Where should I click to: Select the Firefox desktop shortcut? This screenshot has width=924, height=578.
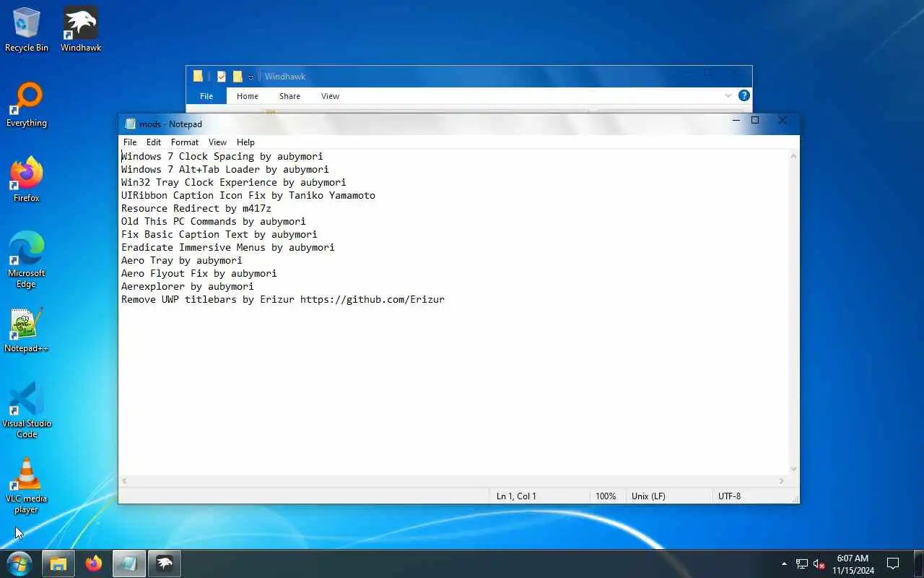pyautogui.click(x=27, y=180)
